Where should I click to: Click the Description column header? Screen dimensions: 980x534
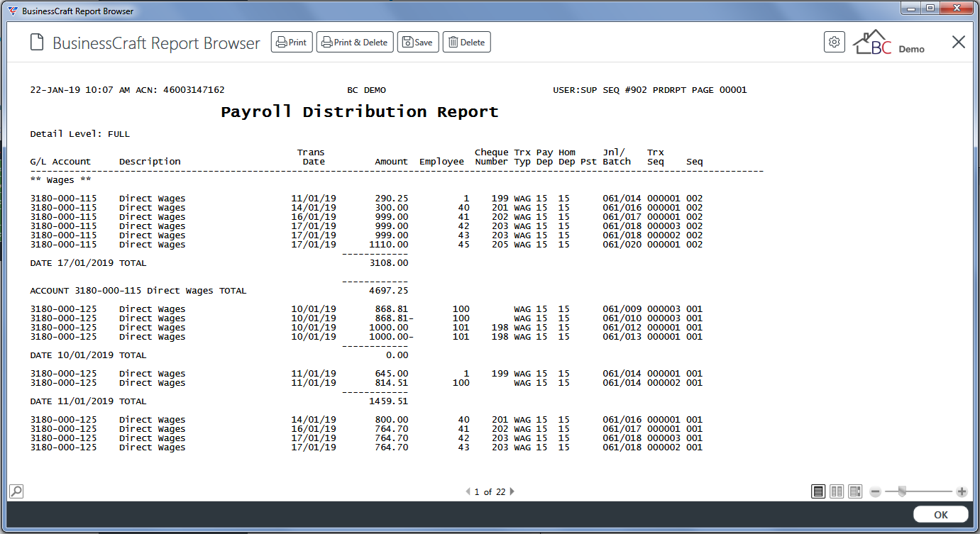point(150,162)
